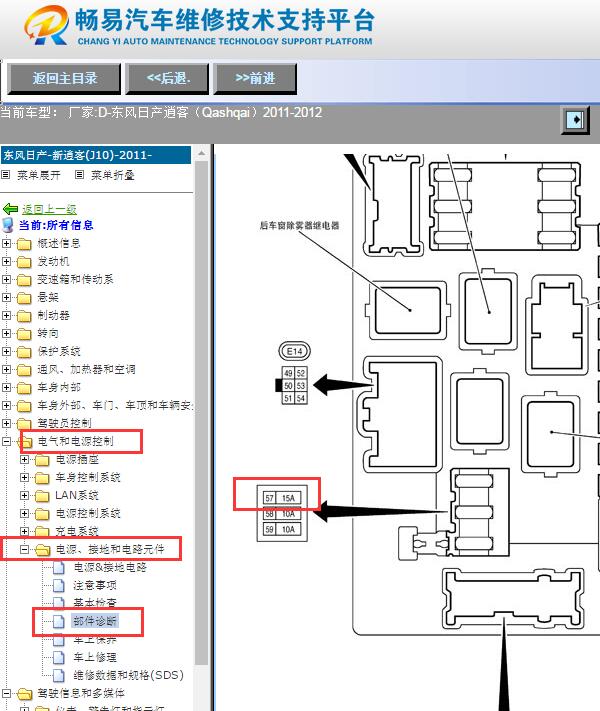600x711 pixels.
Task: Click fuse 59 10A in diagram
Action: (283, 529)
